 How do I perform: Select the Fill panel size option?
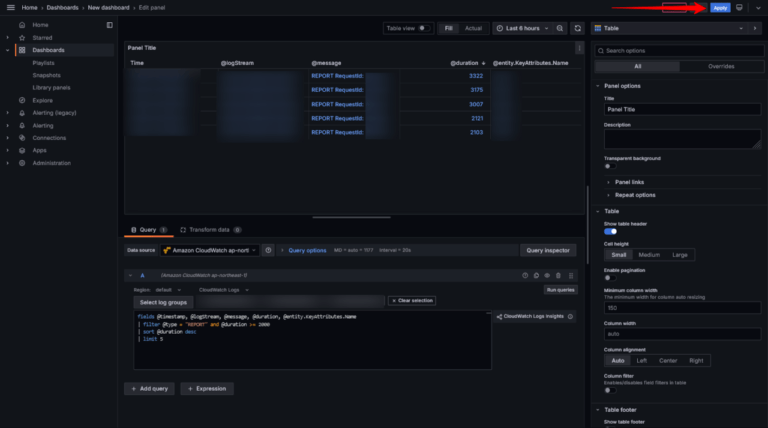point(448,28)
